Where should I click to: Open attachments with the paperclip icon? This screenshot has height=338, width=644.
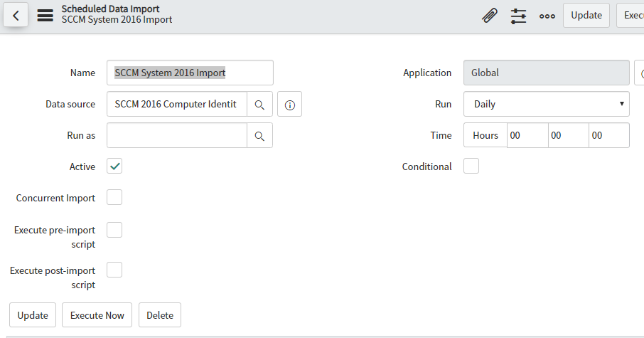pos(490,16)
